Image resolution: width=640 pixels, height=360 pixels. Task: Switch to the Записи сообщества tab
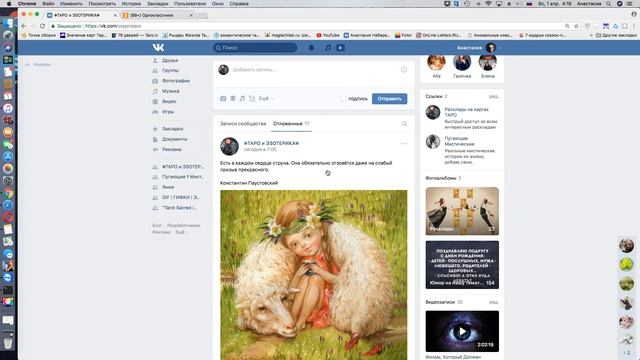click(243, 124)
